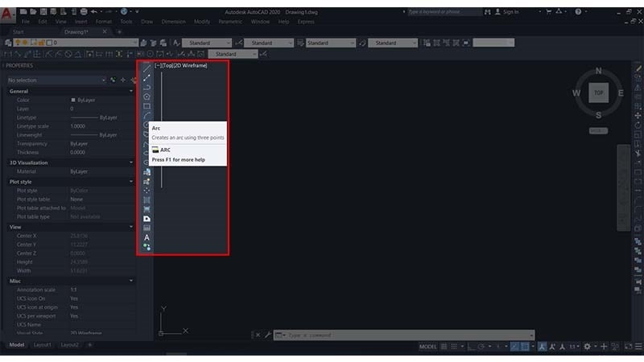Toggle object snap tracking button
The height and width of the screenshot is (362, 644).
point(514,347)
